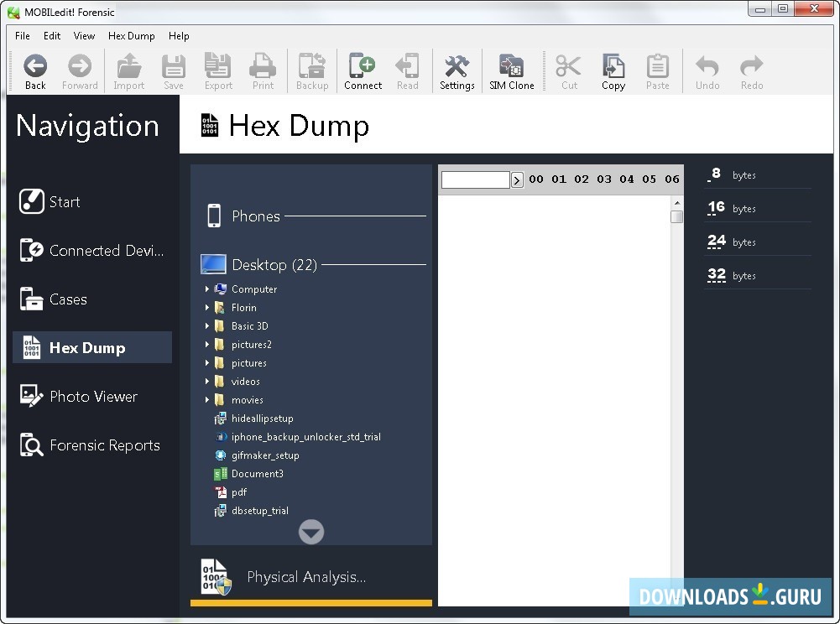Select the Computer tree item
Image resolution: width=840 pixels, height=624 pixels.
click(x=246, y=289)
